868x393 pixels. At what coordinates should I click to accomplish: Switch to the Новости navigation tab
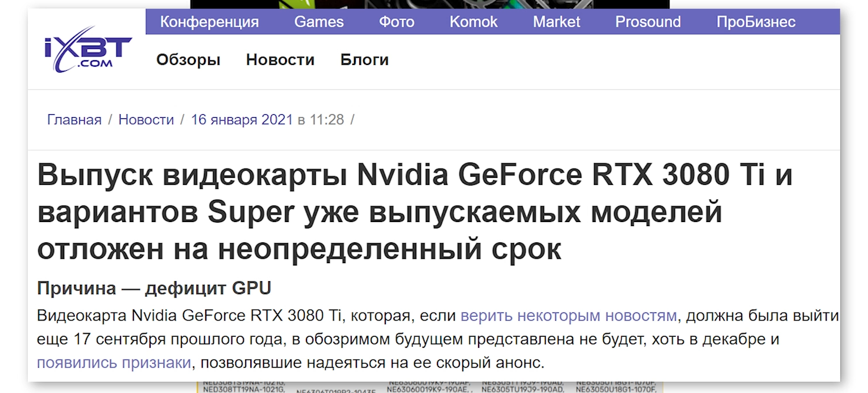(280, 60)
